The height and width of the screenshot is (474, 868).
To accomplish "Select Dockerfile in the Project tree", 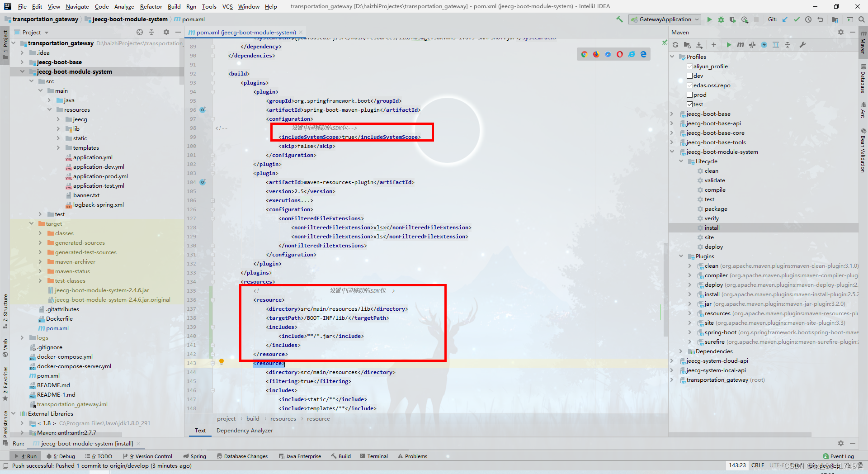I will click(x=59, y=318).
